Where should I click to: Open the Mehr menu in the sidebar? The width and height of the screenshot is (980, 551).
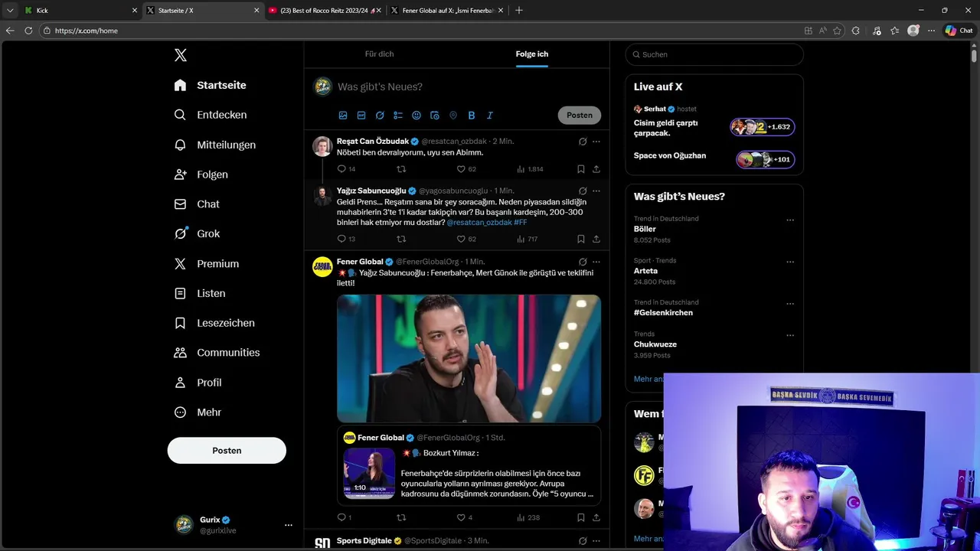pos(198,412)
